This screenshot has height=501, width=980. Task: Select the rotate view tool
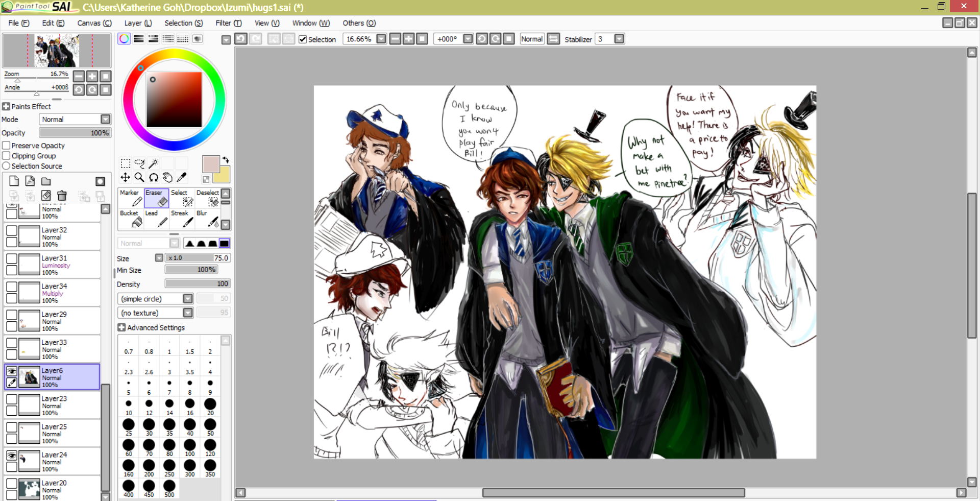pos(153,177)
